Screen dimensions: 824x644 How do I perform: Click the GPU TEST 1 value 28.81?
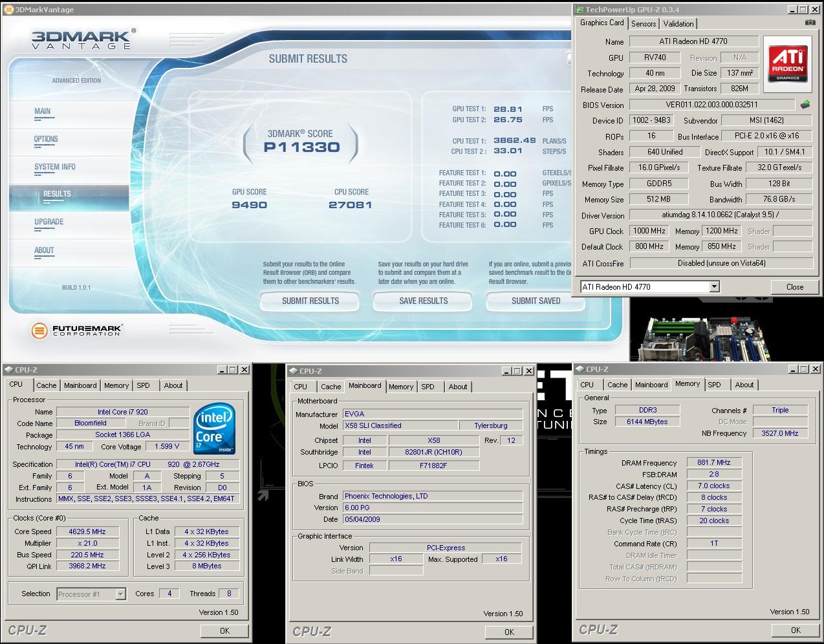[508, 109]
